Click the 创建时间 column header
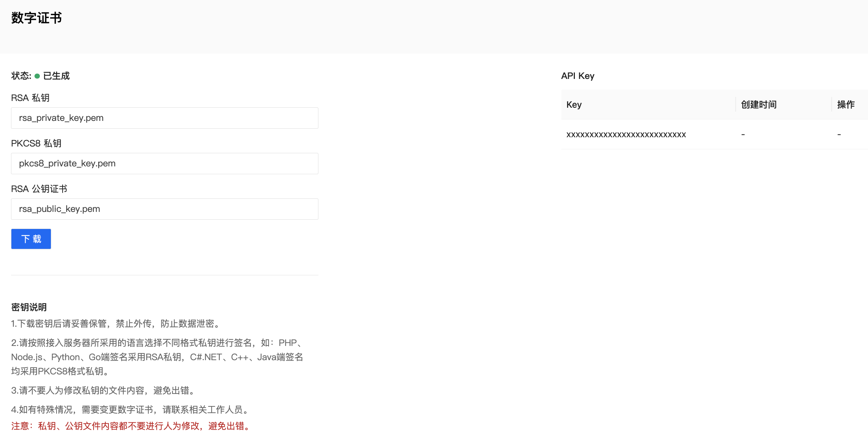The width and height of the screenshot is (868, 443). [758, 105]
